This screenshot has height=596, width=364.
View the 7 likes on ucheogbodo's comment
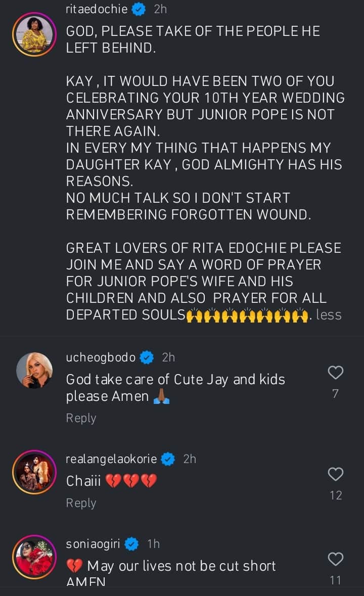[x=336, y=394]
